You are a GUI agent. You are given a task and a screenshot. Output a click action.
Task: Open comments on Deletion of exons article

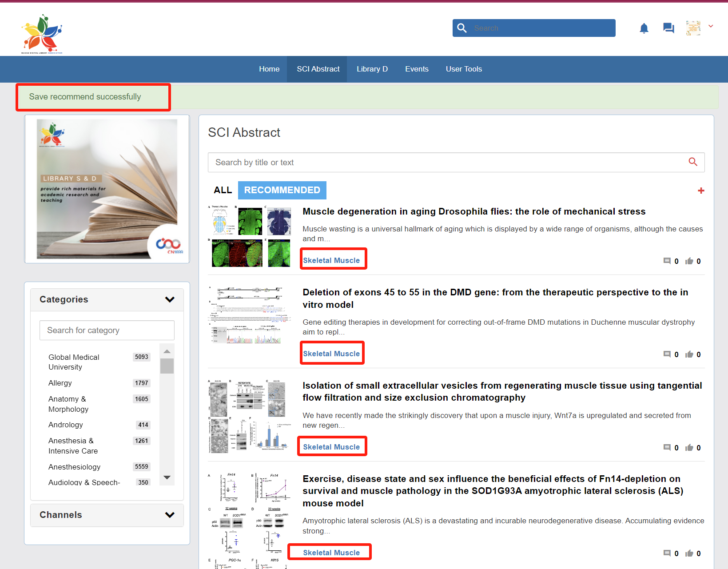click(667, 354)
